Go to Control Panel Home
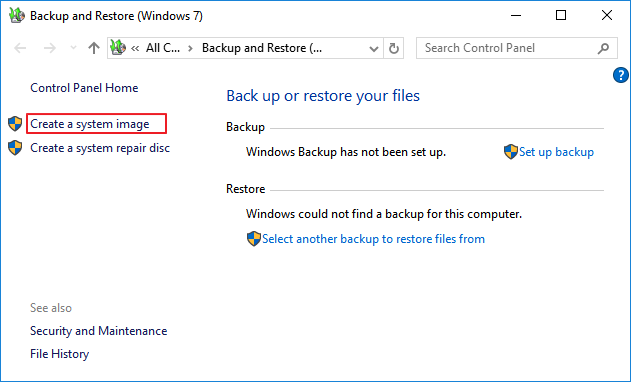Viewport: 631px width, 382px height. point(84,88)
